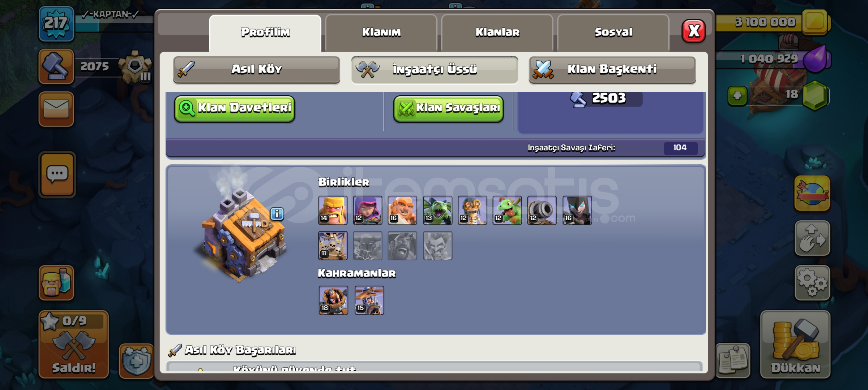This screenshot has height=390, width=868.
Task: Open the settings gears icon
Action: (x=812, y=283)
